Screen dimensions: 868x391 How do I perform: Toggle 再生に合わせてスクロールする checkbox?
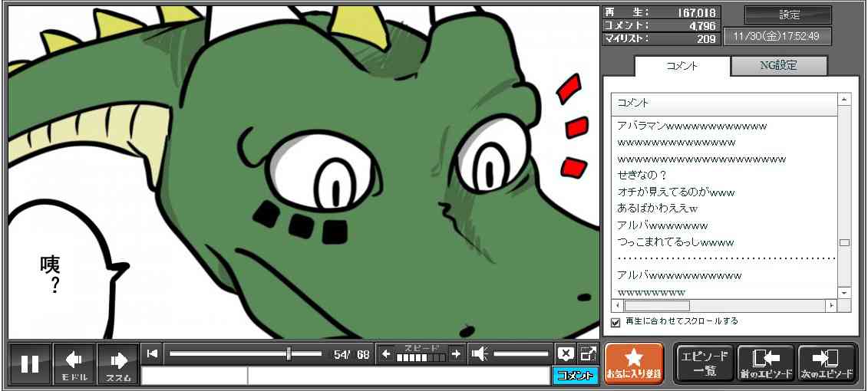(x=616, y=322)
